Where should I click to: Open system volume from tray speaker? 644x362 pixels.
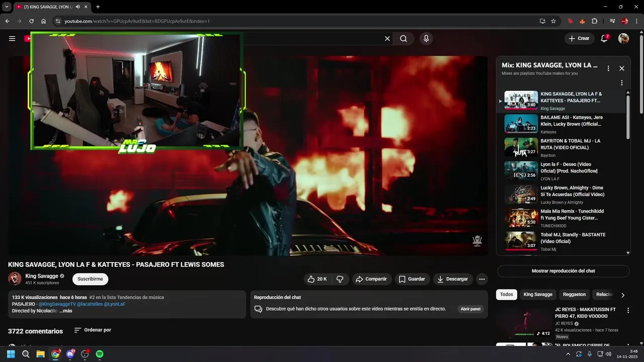point(608,354)
